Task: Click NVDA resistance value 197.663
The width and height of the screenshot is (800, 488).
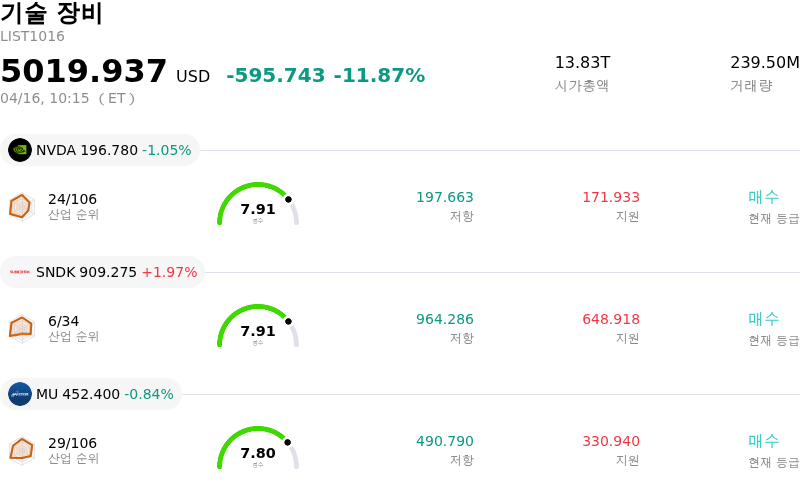Action: (x=445, y=197)
